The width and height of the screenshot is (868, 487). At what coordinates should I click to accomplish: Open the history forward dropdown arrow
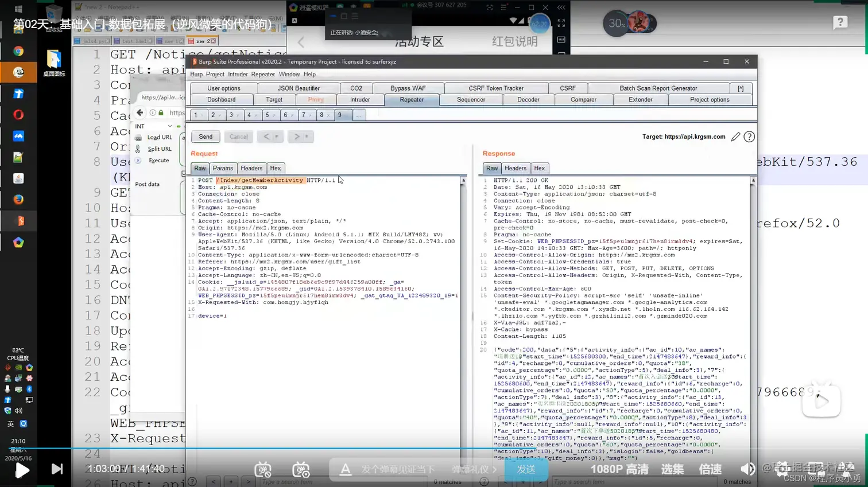[307, 137]
